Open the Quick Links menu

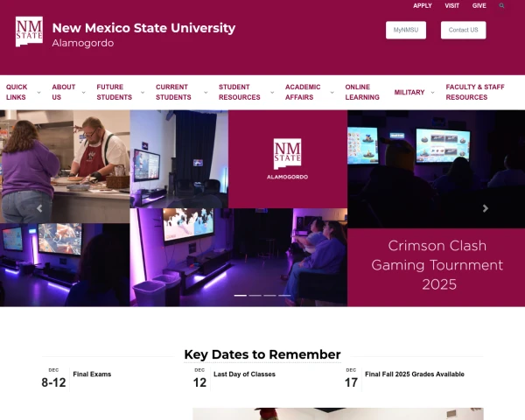click(17, 92)
